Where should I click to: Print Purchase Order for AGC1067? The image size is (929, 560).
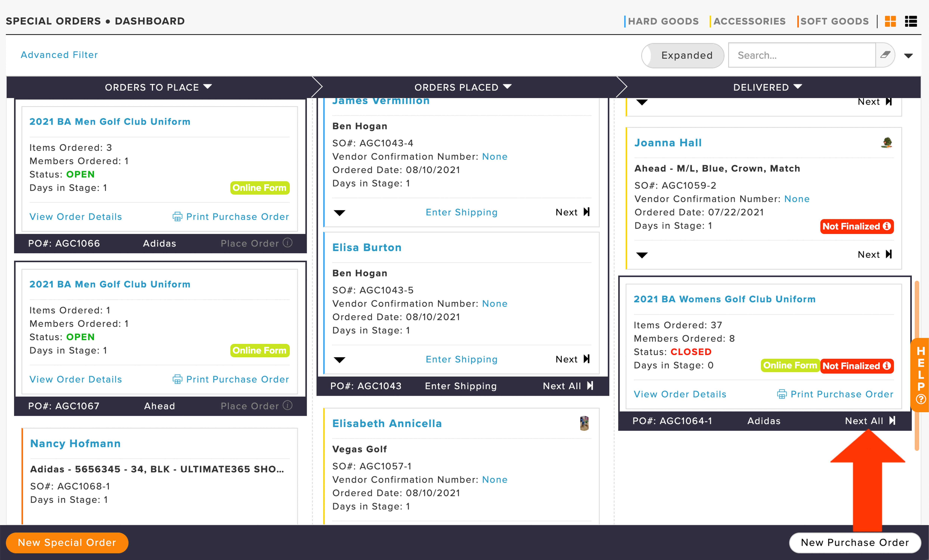click(x=238, y=379)
